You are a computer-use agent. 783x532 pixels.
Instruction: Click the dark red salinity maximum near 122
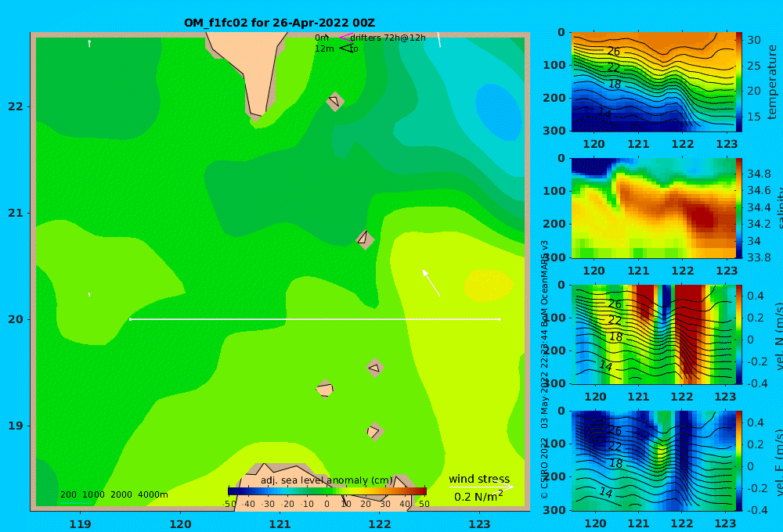702,217
